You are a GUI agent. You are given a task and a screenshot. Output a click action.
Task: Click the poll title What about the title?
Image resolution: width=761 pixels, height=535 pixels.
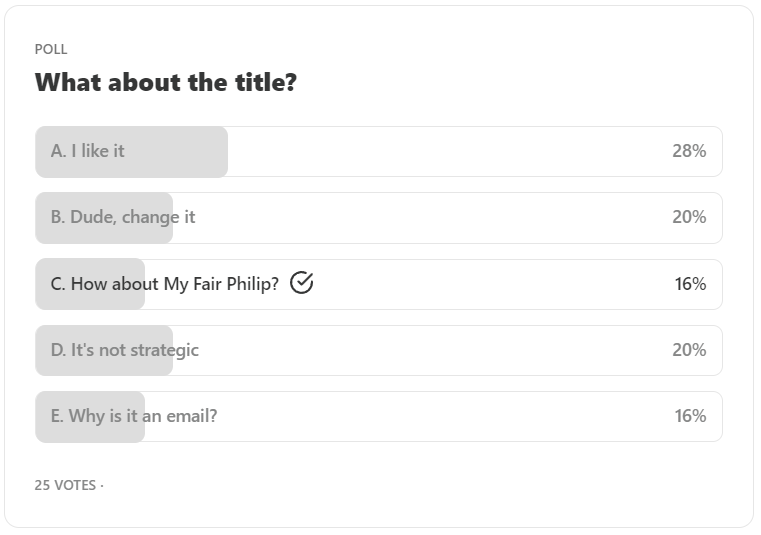(165, 82)
